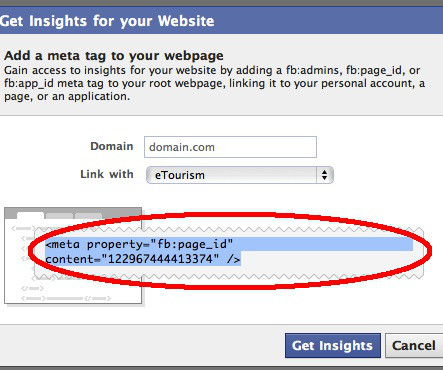Click the Link with label
The image size is (443, 370).
pos(107,174)
